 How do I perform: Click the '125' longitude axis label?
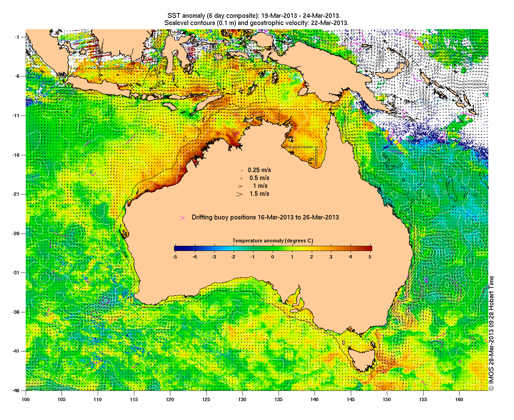(x=206, y=399)
